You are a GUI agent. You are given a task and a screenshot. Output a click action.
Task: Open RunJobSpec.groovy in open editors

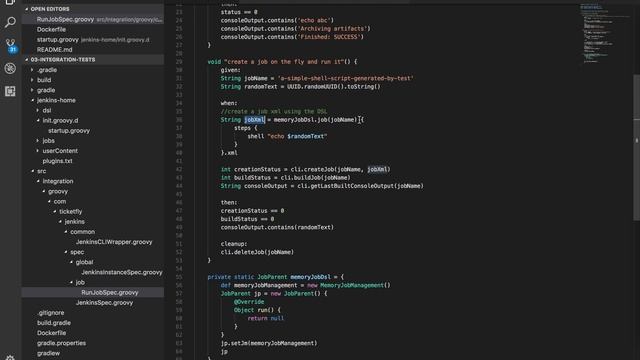tap(93, 19)
